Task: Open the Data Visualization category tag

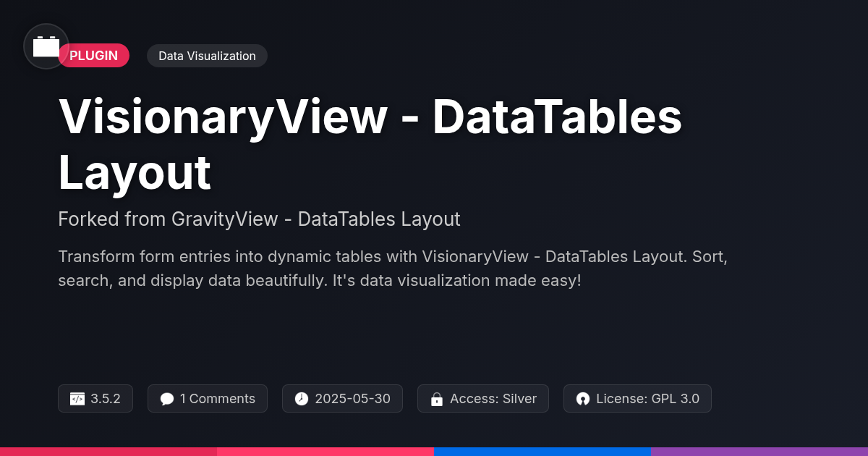Action: 207,56
